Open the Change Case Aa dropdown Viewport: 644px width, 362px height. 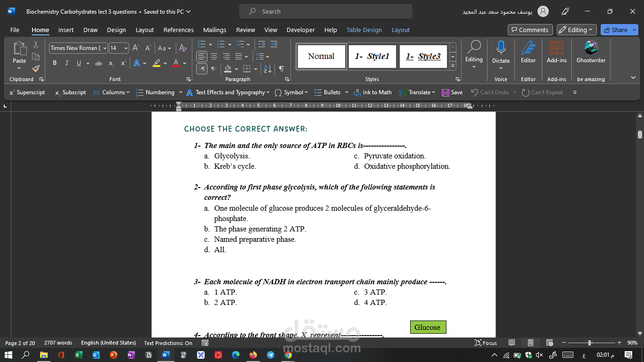(165, 48)
